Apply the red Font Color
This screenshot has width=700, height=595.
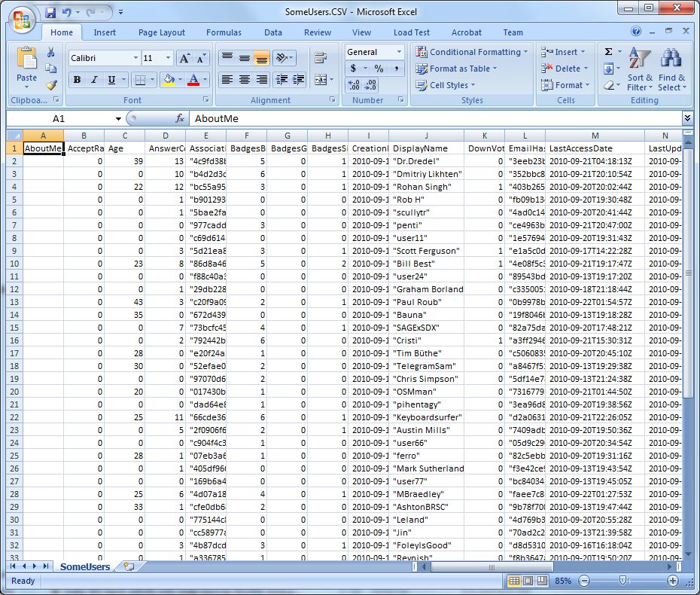point(193,80)
